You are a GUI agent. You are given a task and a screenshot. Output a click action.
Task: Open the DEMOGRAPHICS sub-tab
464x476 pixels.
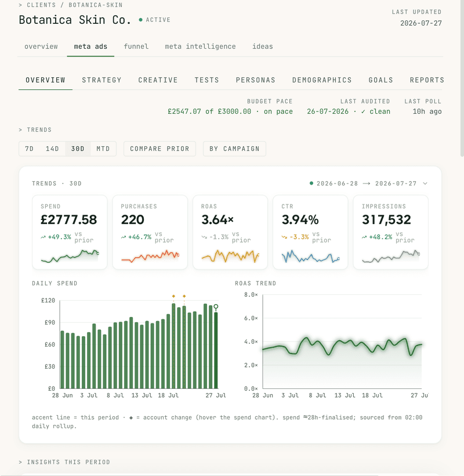click(322, 80)
